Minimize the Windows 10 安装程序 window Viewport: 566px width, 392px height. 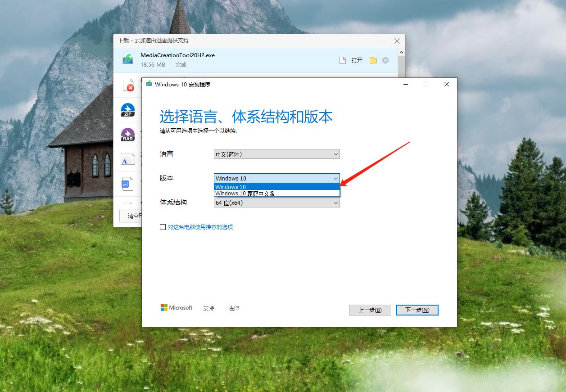(406, 84)
